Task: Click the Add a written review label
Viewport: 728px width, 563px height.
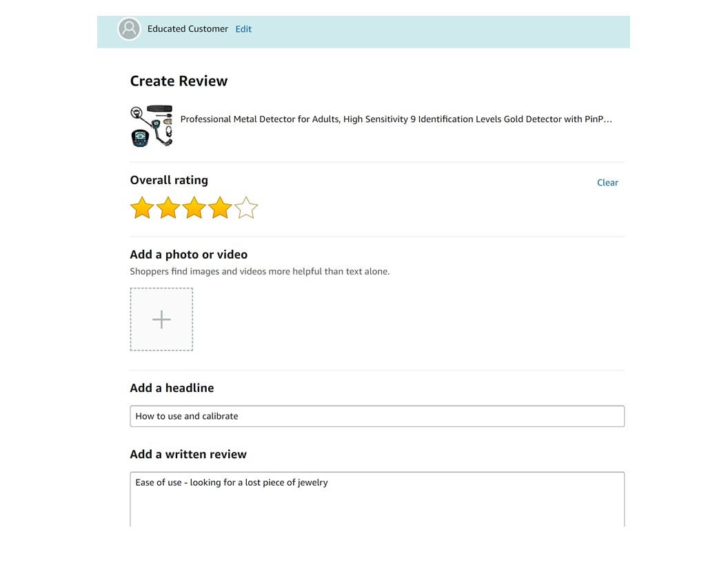Action: tap(188, 454)
